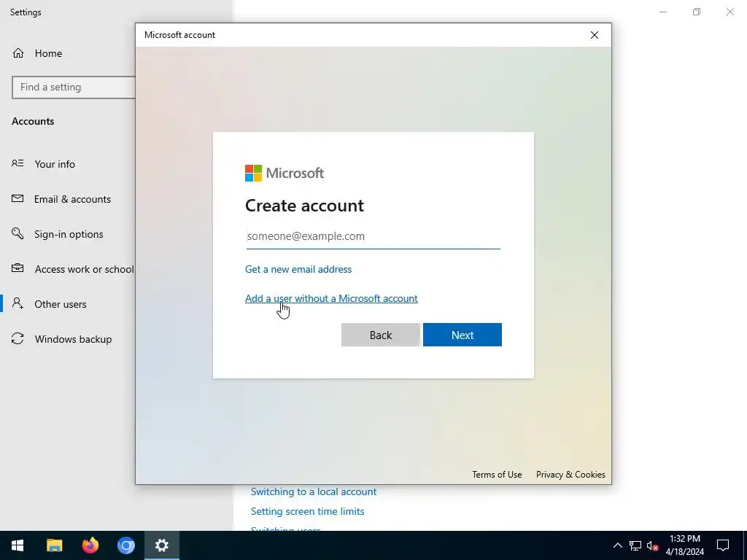Restore down the Settings window
The image size is (747, 560).
coord(697,12)
